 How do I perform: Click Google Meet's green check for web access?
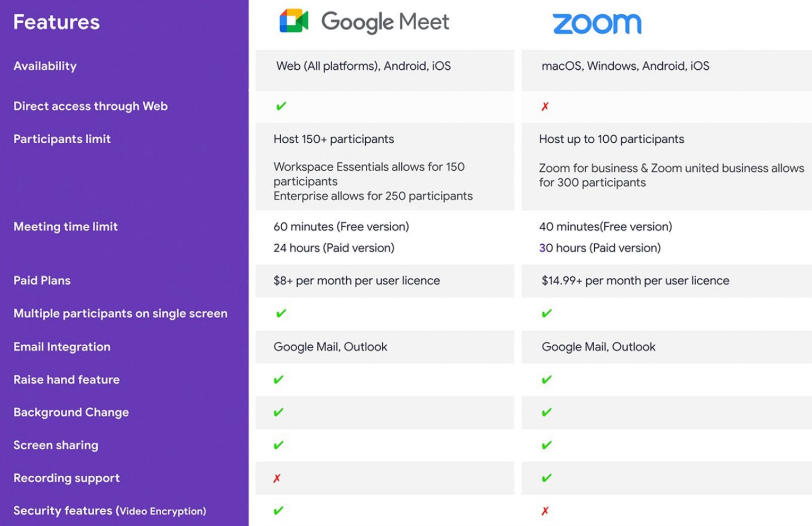click(281, 106)
